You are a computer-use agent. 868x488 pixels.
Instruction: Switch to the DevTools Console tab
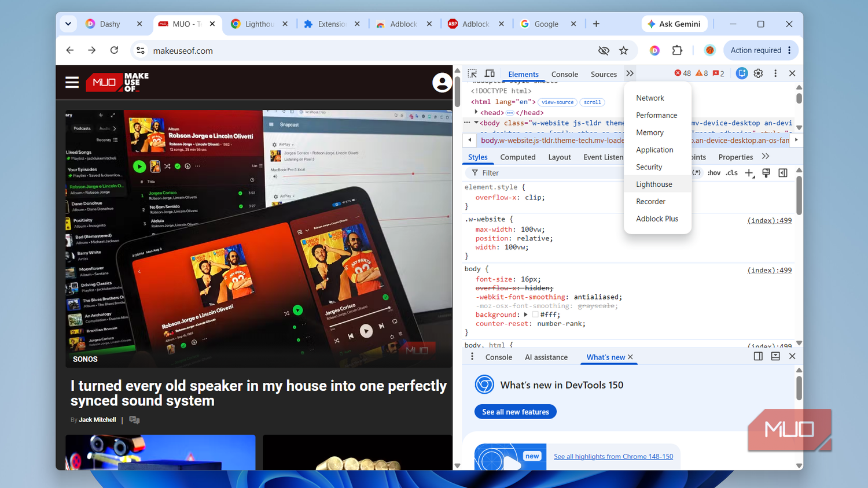tap(565, 74)
